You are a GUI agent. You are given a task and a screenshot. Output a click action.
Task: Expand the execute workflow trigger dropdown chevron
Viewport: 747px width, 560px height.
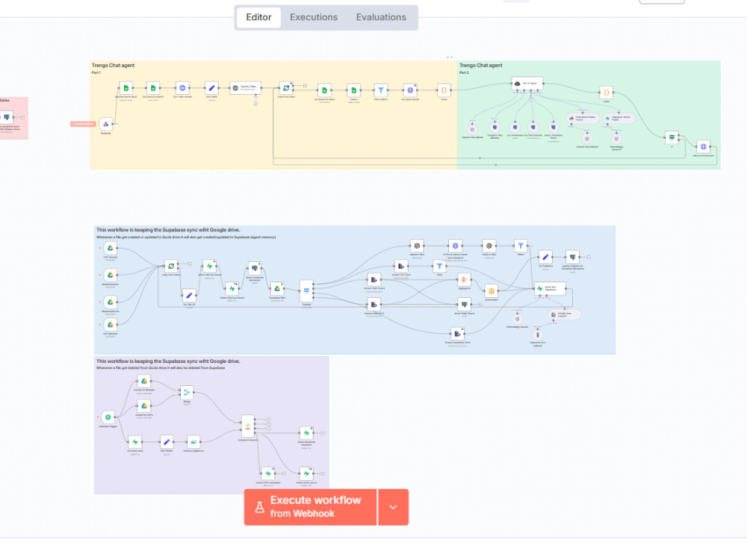393,507
